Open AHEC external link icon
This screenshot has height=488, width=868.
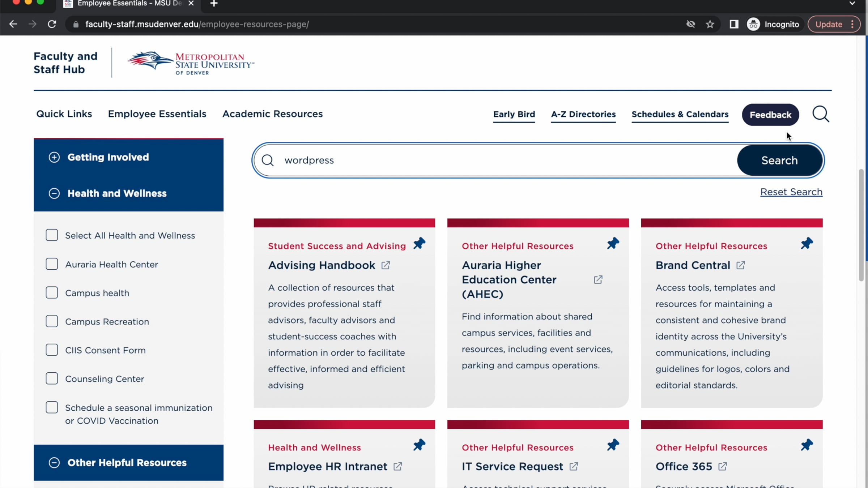(598, 279)
